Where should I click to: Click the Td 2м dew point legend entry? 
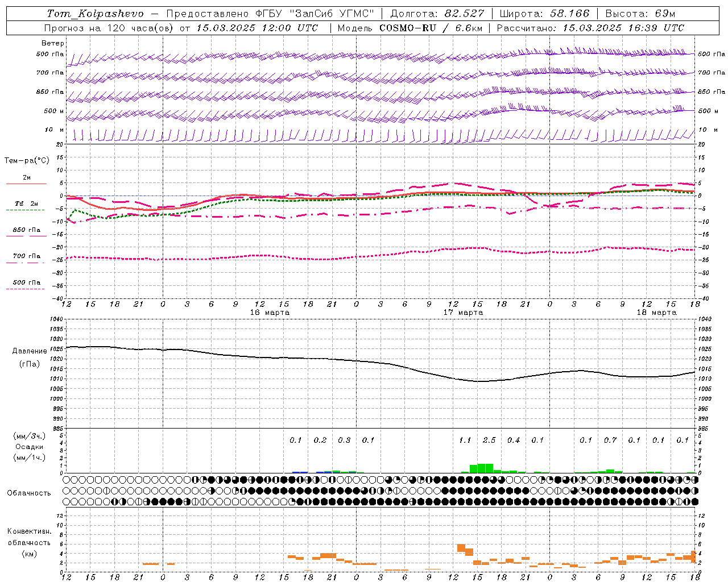click(26, 203)
